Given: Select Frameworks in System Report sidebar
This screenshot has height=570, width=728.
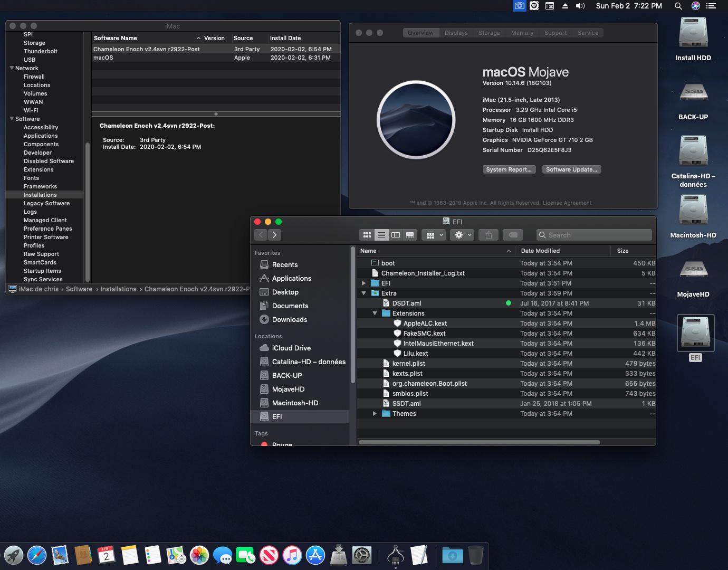Looking at the screenshot, I should point(40,186).
